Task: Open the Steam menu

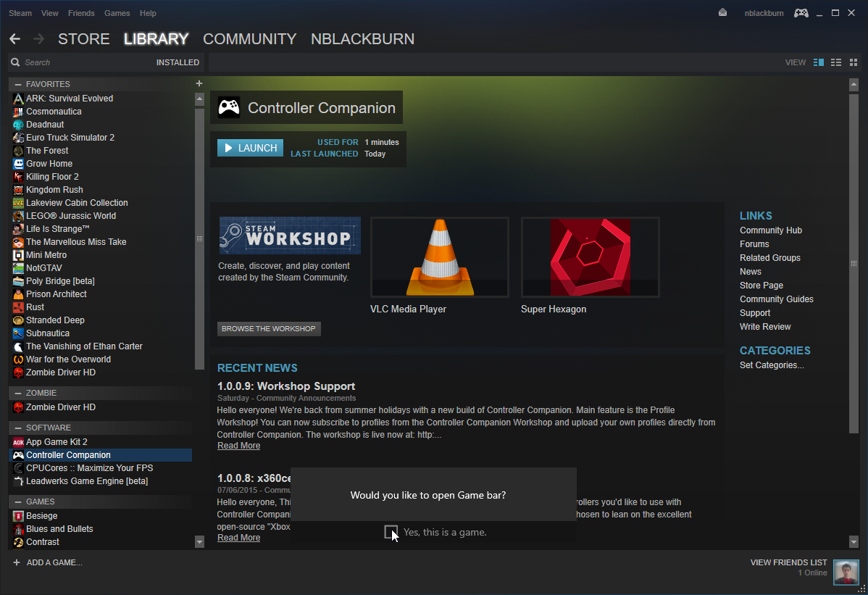Action: (20, 13)
